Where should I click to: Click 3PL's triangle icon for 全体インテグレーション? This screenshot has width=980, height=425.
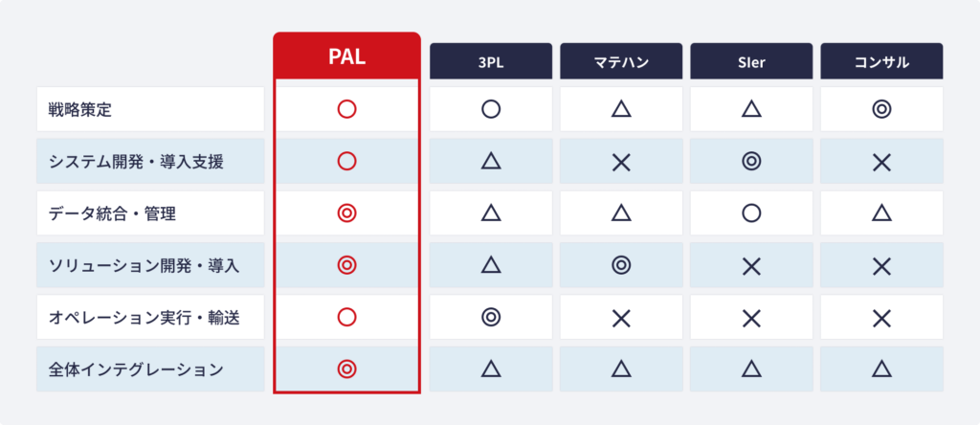pyautogui.click(x=491, y=369)
